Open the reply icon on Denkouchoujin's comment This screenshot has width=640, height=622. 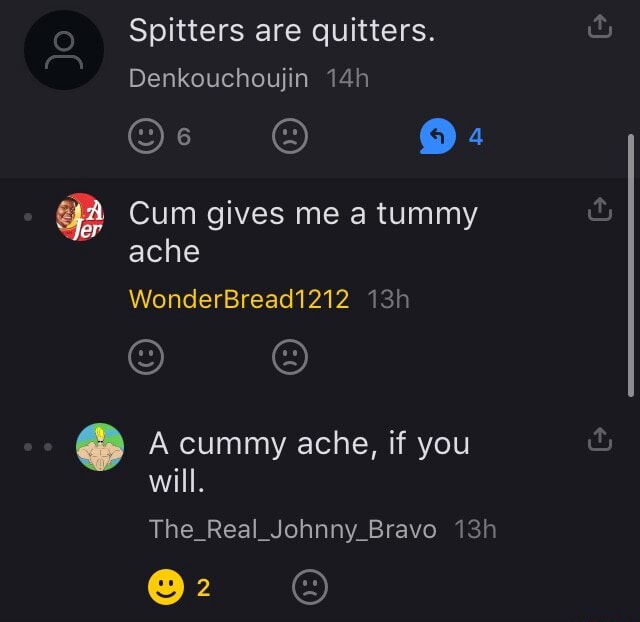tap(436, 138)
